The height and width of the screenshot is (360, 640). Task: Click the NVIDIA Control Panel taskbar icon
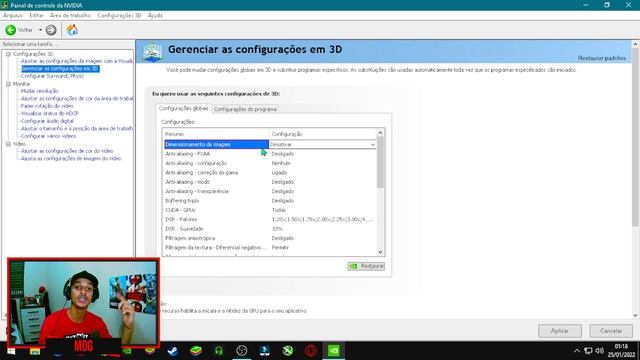click(333, 351)
